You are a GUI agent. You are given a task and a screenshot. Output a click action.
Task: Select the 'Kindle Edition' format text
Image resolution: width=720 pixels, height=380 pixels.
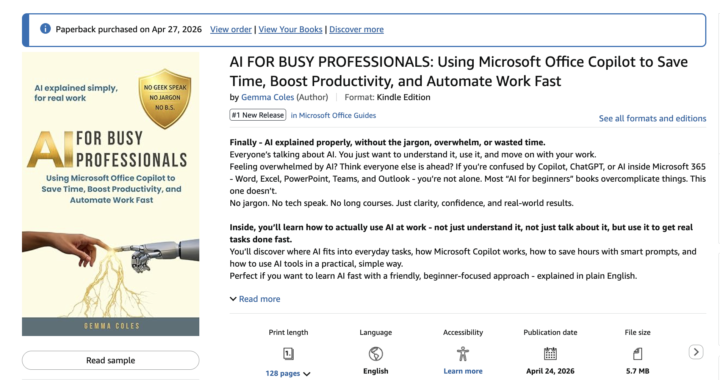(403, 97)
